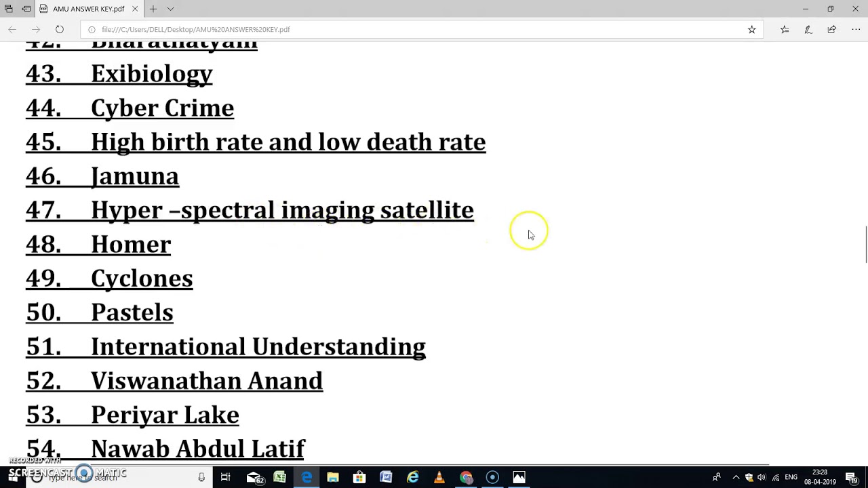Show hidden system tray icons
Image resolution: width=868 pixels, height=488 pixels.
(736, 478)
